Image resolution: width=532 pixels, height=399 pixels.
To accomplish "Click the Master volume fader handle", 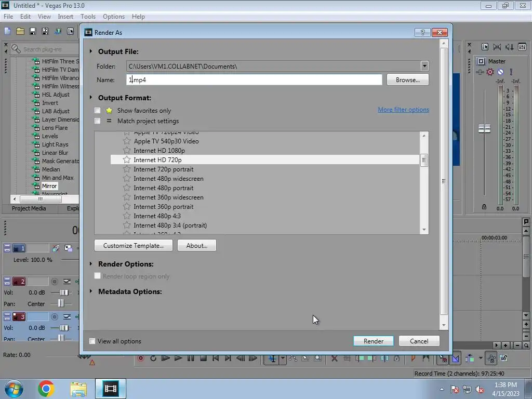I will (484, 129).
